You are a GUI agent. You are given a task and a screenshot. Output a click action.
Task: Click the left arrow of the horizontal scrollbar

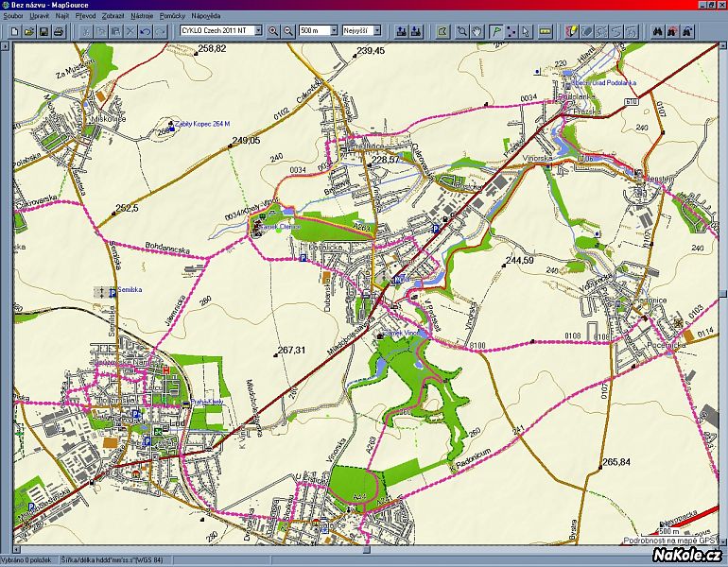[x=17, y=550]
